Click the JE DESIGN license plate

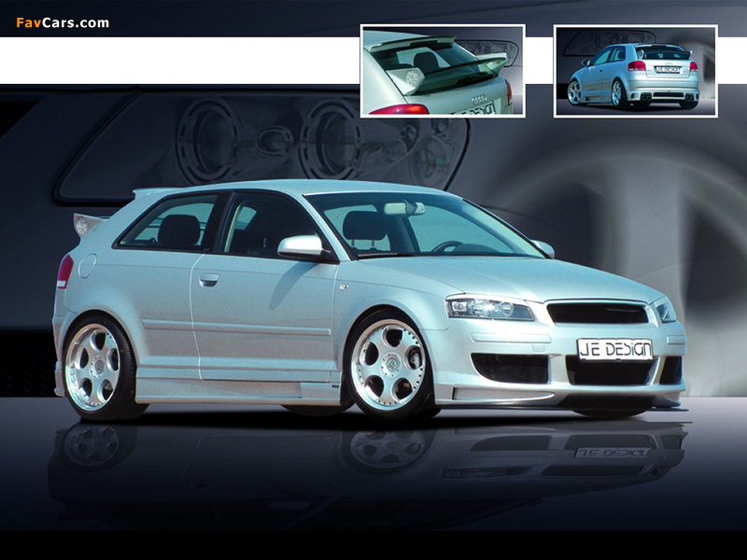coord(614,349)
